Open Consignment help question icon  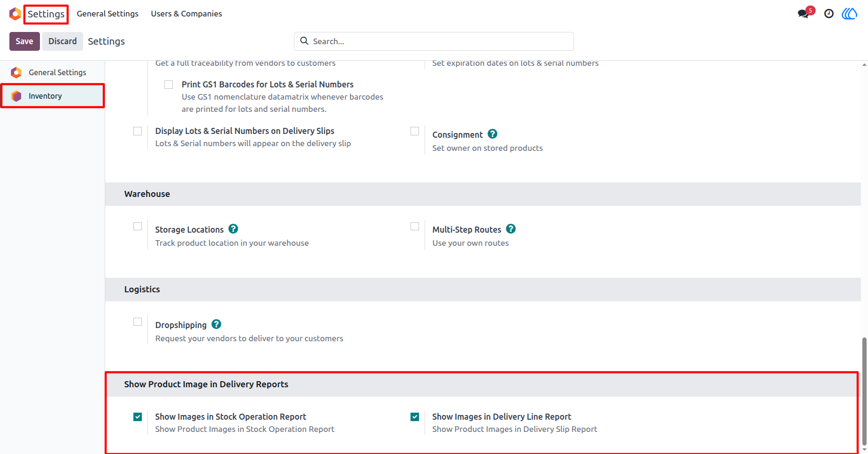[x=492, y=134]
